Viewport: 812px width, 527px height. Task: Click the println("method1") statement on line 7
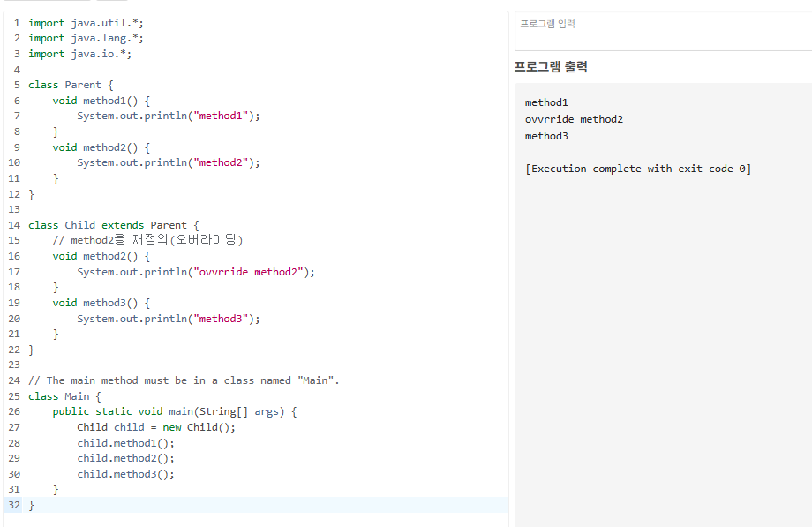click(169, 116)
